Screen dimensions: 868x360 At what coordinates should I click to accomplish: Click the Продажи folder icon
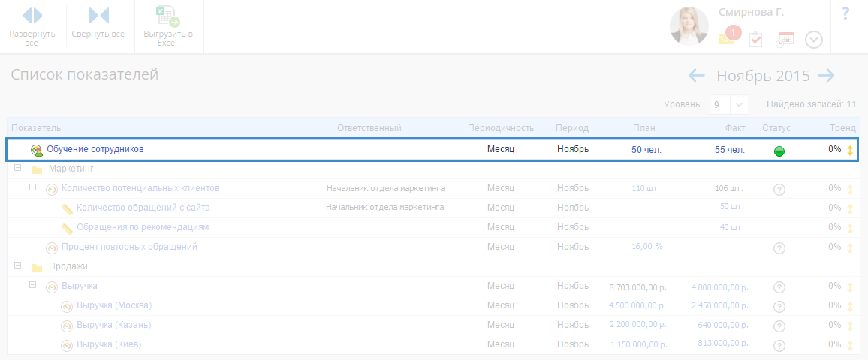coord(37,268)
